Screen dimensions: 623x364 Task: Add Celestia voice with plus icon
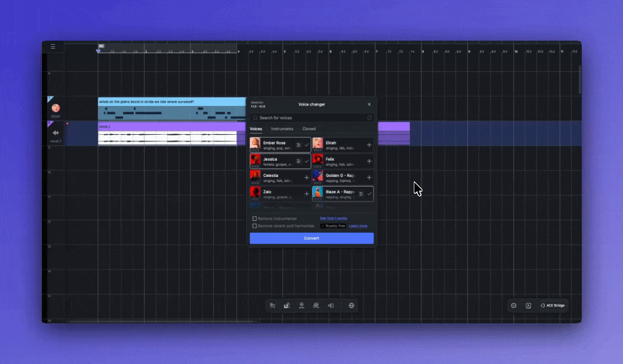coord(306,177)
